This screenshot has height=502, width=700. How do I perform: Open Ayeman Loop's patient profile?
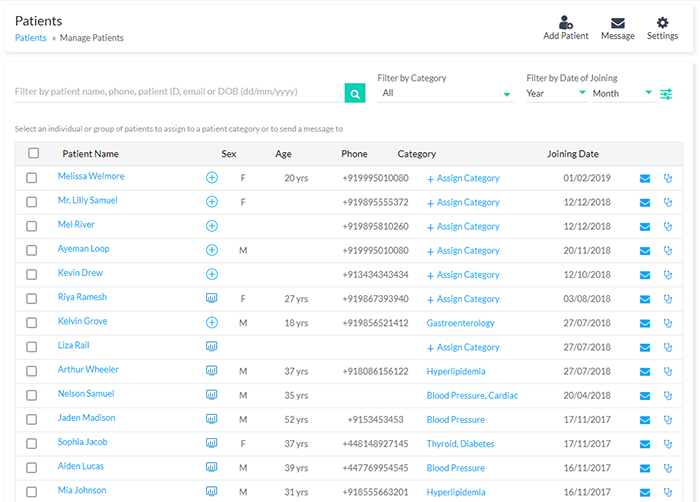[83, 248]
